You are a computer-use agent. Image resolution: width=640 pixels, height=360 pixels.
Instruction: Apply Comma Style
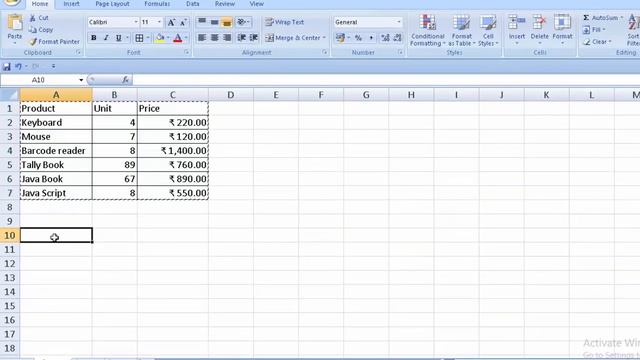pos(371,38)
